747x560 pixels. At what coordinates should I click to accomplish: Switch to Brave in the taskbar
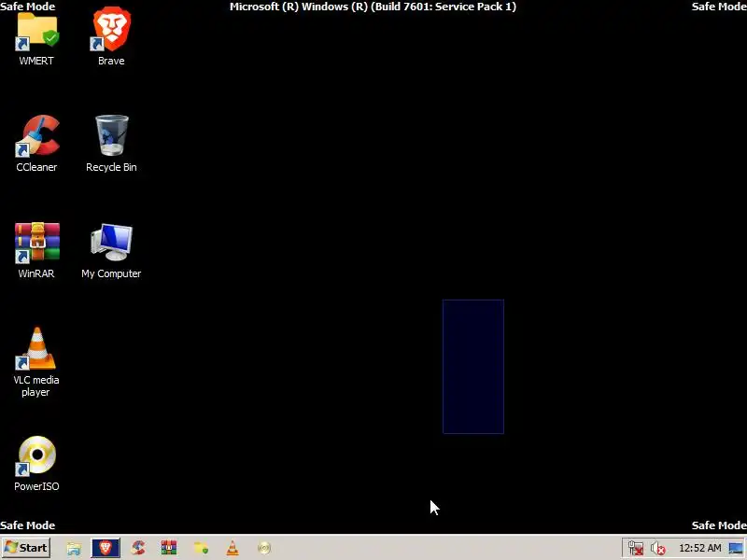click(106, 548)
